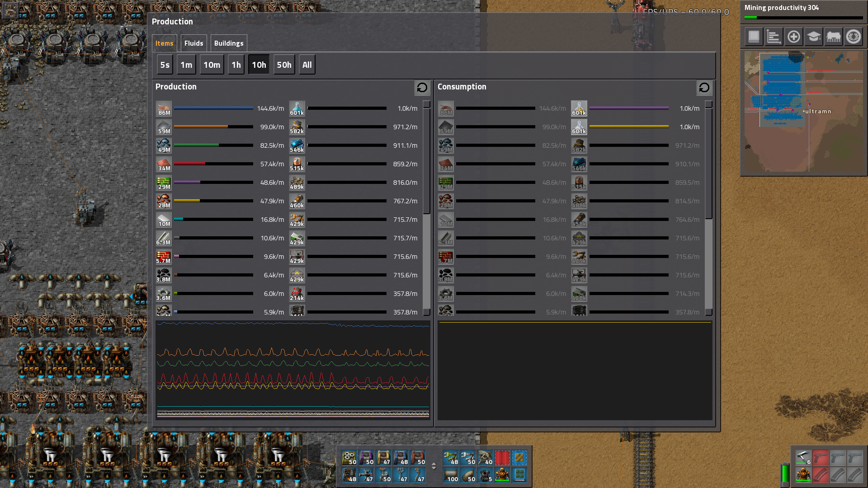Click iron gear wheel icon with 3.6M produced
The image size is (868, 488).
(164, 294)
